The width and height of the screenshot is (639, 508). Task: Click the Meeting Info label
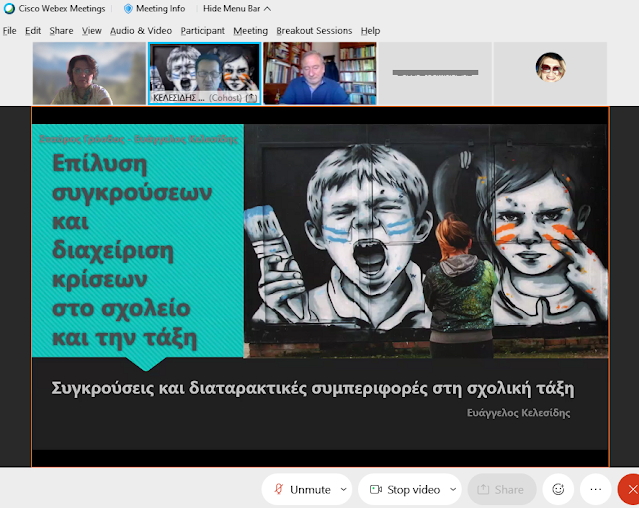coord(160,9)
